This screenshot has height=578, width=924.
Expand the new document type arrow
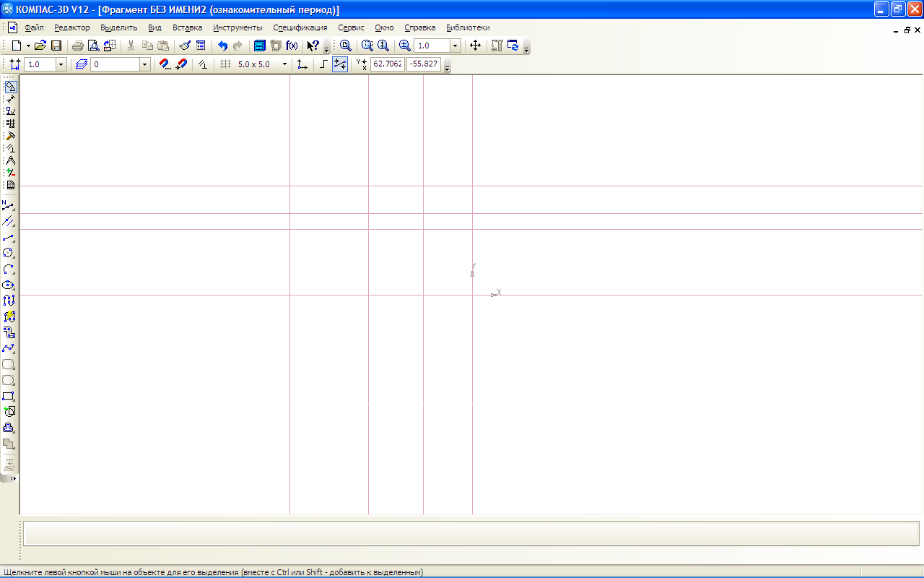click(x=27, y=46)
